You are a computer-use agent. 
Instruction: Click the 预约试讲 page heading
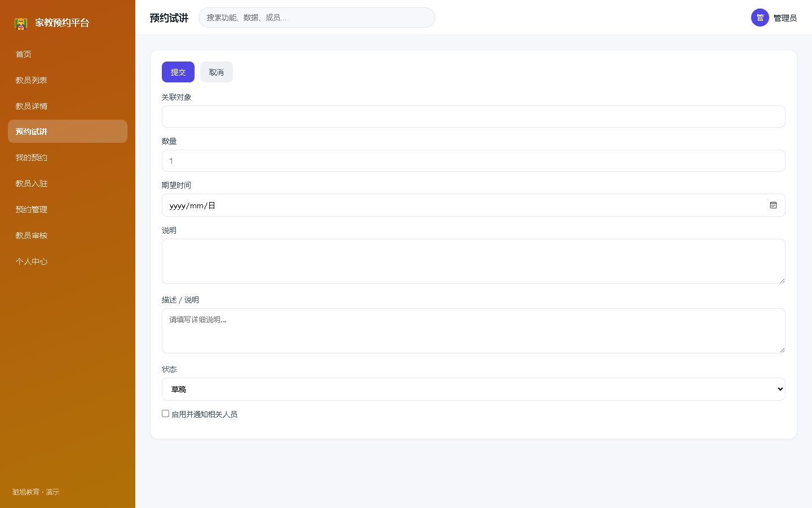[169, 18]
